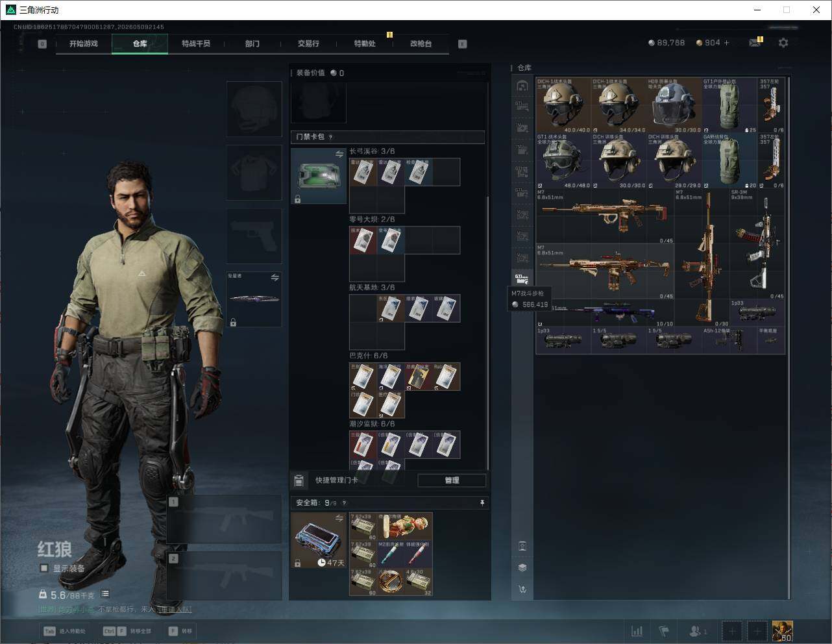Click the 转移 F shortcut button
832x644 pixels.
pos(180,631)
